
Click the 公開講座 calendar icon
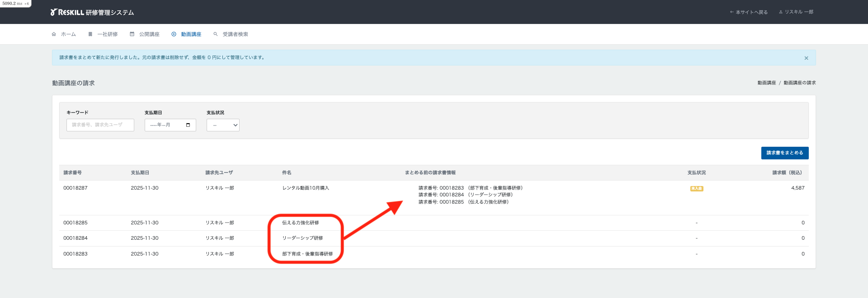point(132,34)
